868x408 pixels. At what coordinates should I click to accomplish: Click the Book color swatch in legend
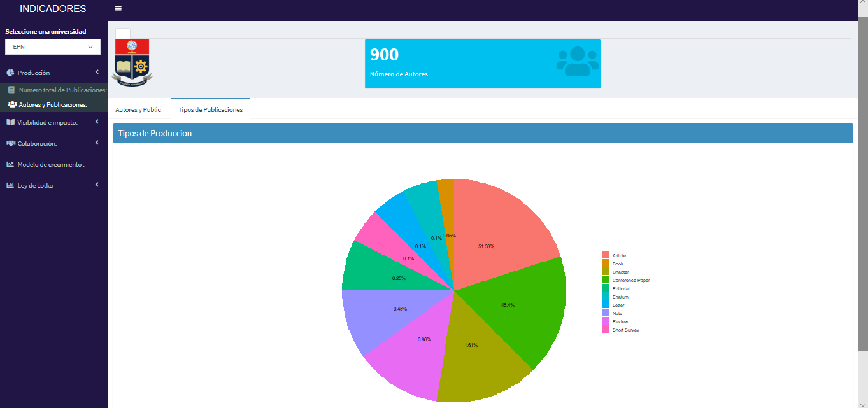[x=606, y=264]
